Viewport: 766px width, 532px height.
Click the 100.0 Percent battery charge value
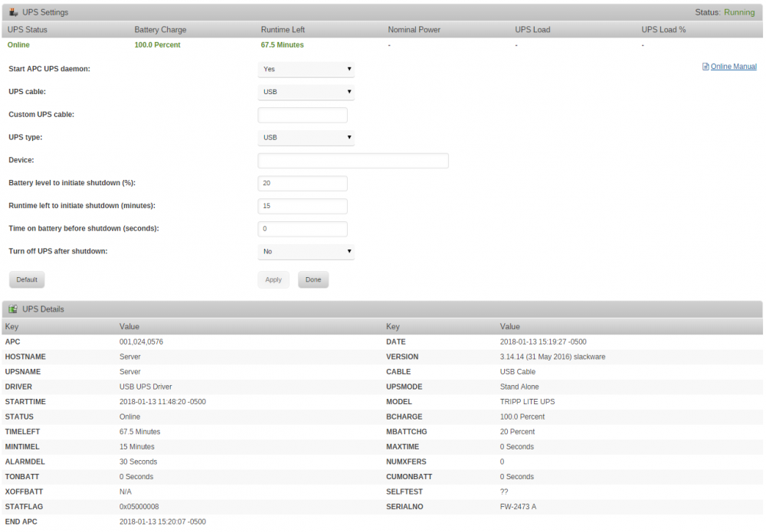157,45
